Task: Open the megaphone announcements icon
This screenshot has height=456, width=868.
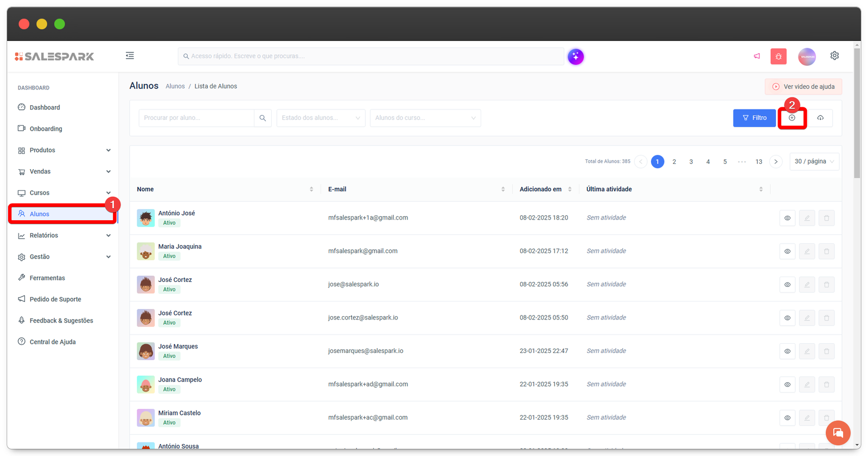Action: (x=757, y=56)
